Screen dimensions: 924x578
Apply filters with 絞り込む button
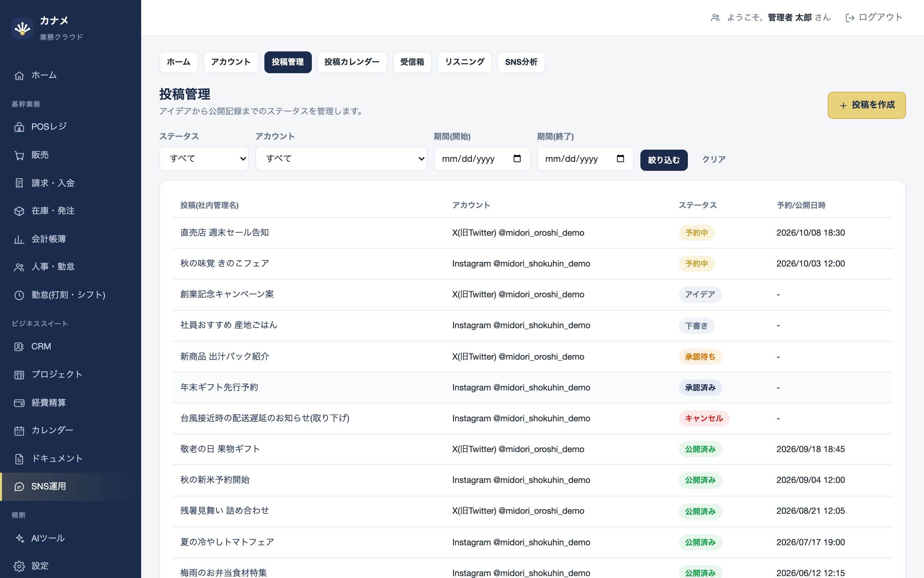[663, 160]
